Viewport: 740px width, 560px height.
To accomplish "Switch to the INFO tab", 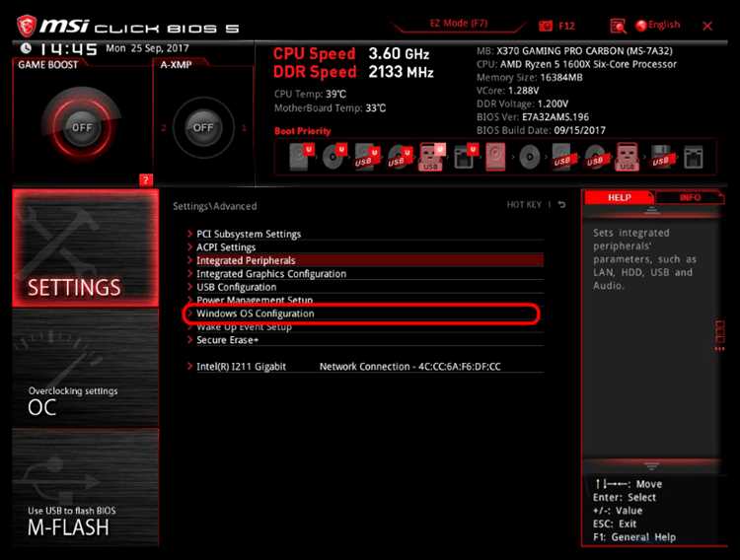I will [690, 197].
